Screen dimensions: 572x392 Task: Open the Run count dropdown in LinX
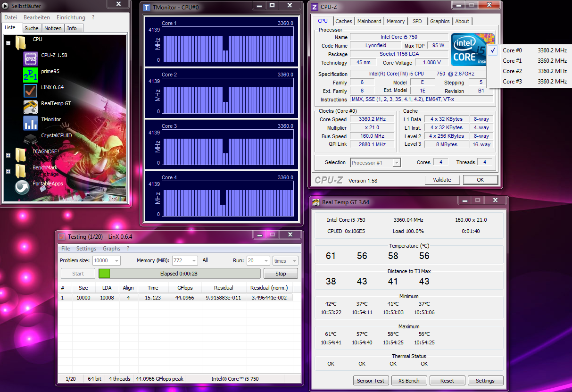click(x=258, y=260)
